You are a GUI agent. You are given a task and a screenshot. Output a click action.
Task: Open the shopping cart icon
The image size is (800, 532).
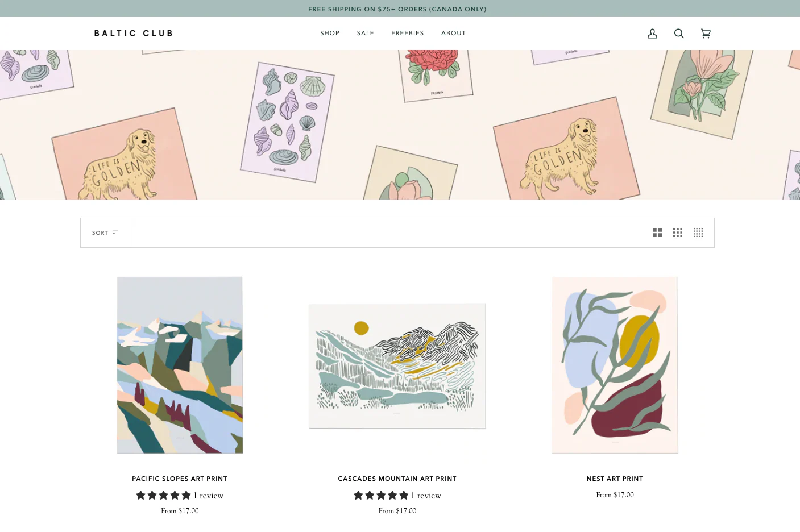(x=706, y=34)
